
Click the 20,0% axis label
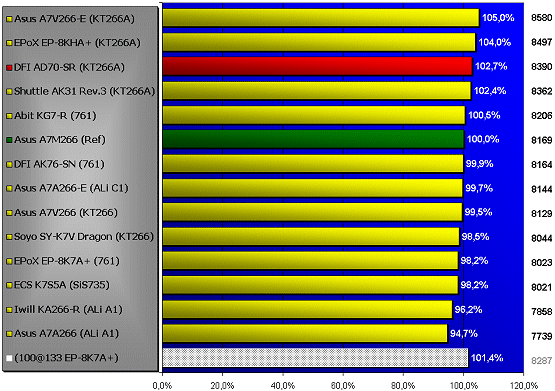[223, 386]
